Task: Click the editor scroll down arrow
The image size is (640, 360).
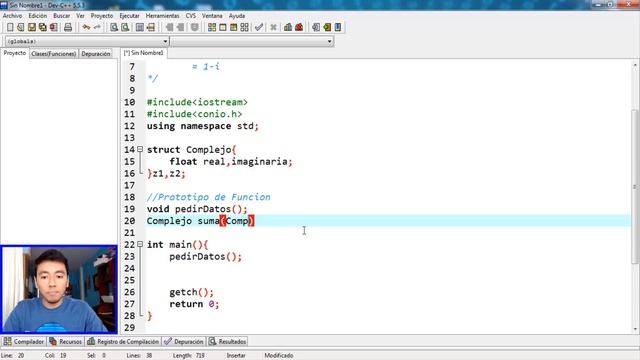Action: (635, 329)
